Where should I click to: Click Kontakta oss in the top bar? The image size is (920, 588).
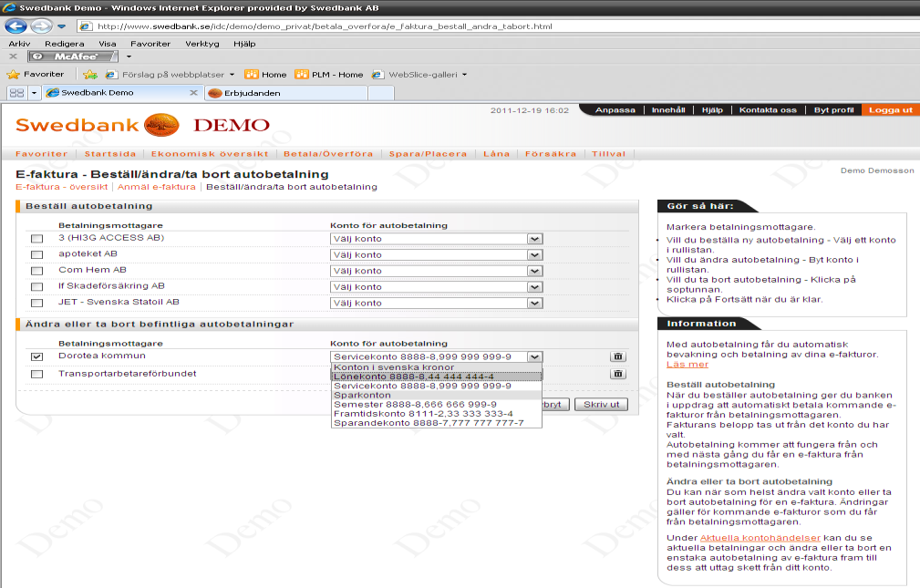768,109
